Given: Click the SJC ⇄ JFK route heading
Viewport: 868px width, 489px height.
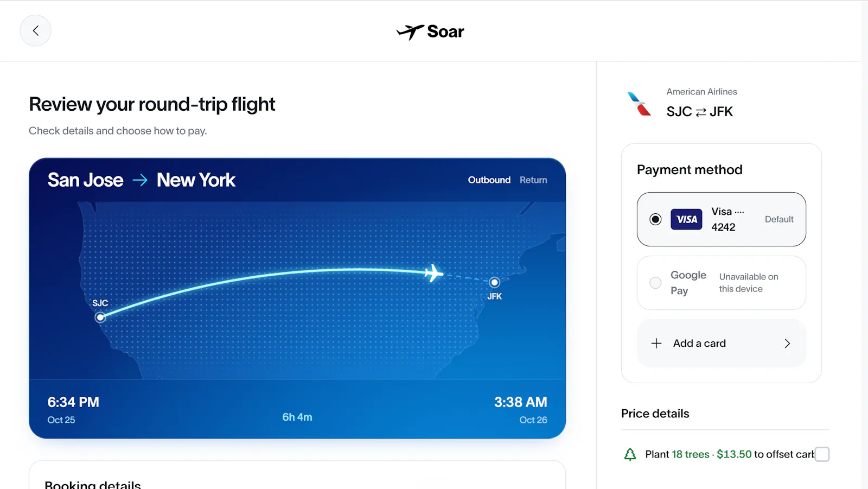Looking at the screenshot, I should pyautogui.click(x=699, y=112).
